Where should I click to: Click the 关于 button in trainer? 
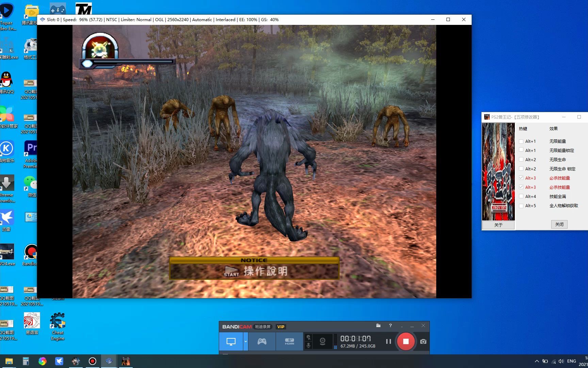pyautogui.click(x=498, y=225)
